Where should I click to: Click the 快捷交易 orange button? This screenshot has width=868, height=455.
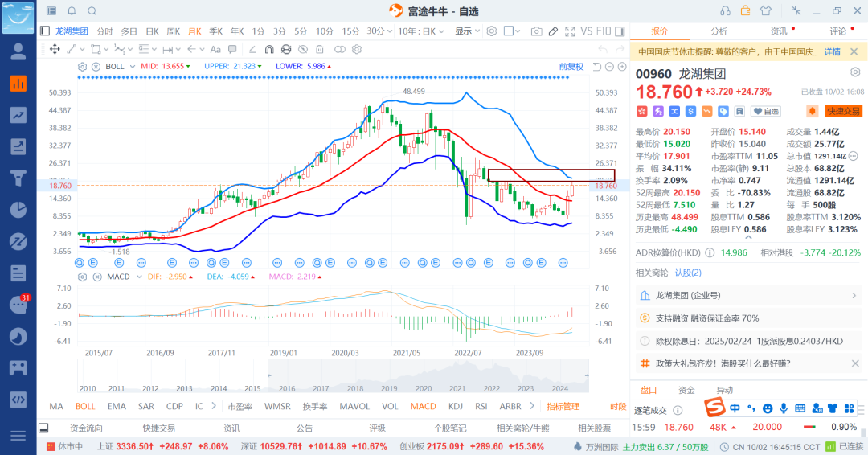(843, 111)
